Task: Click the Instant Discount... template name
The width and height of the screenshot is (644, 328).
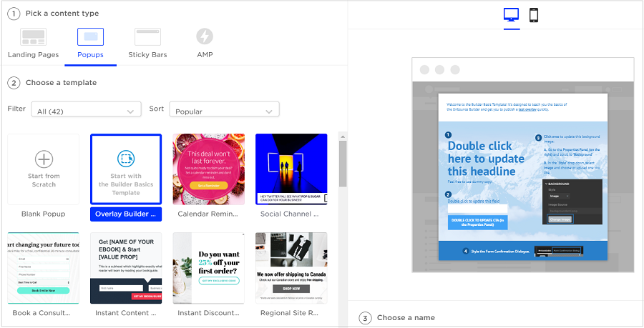Action: tap(208, 313)
